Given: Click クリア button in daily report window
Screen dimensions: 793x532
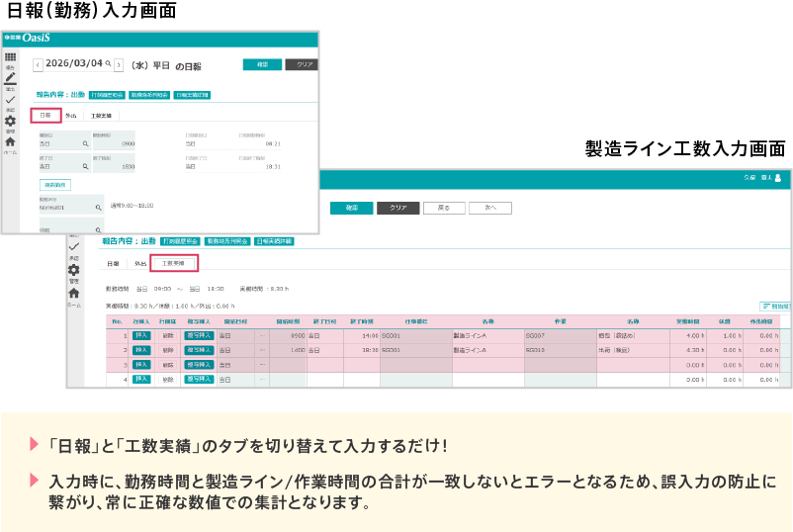Looking at the screenshot, I should click(x=302, y=64).
